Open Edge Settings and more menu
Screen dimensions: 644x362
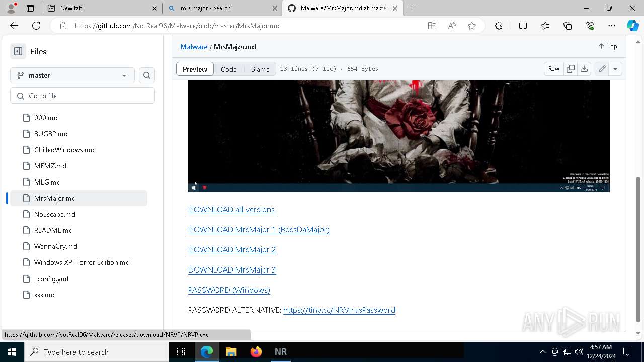(x=612, y=26)
